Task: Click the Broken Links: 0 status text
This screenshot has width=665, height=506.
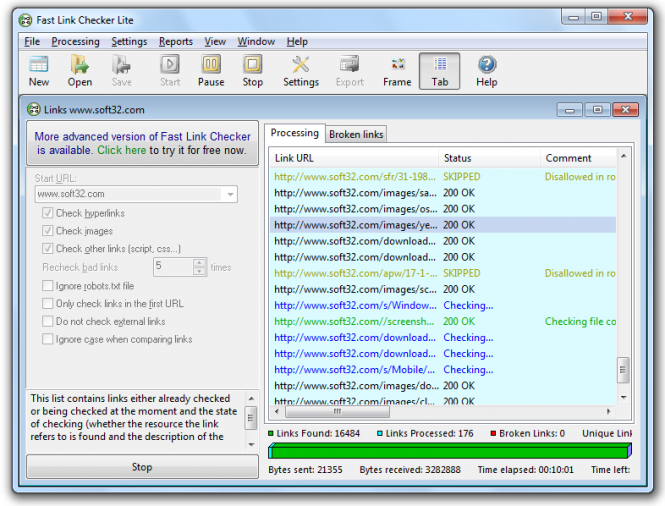Action: 532,433
